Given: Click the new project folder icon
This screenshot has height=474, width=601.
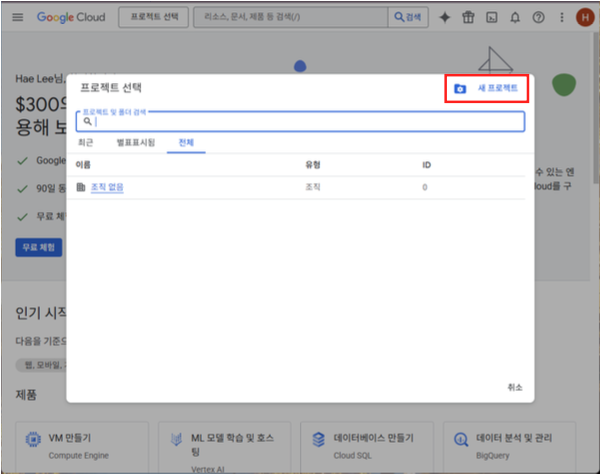Looking at the screenshot, I should click(x=460, y=89).
